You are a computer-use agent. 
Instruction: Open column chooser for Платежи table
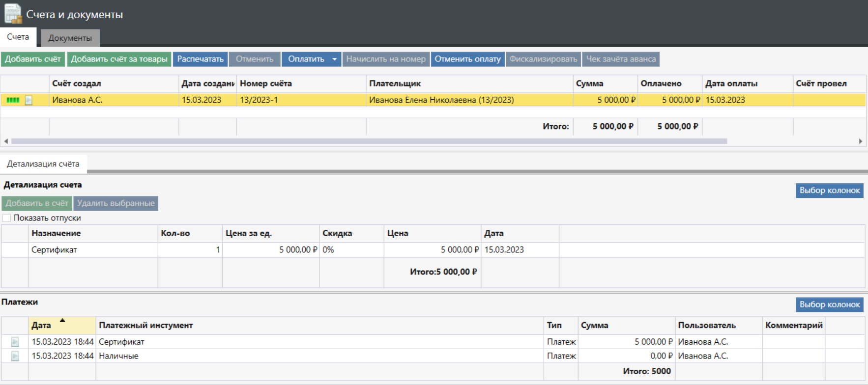(829, 304)
